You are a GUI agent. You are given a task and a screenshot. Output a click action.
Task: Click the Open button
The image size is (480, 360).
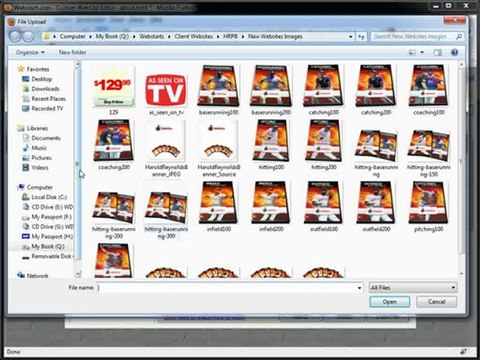pyautogui.click(x=390, y=302)
